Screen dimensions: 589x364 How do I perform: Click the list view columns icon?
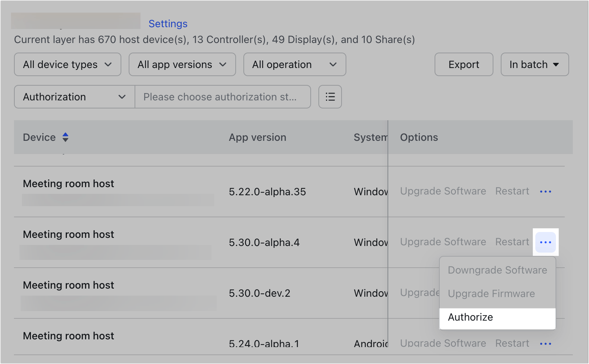coord(330,97)
